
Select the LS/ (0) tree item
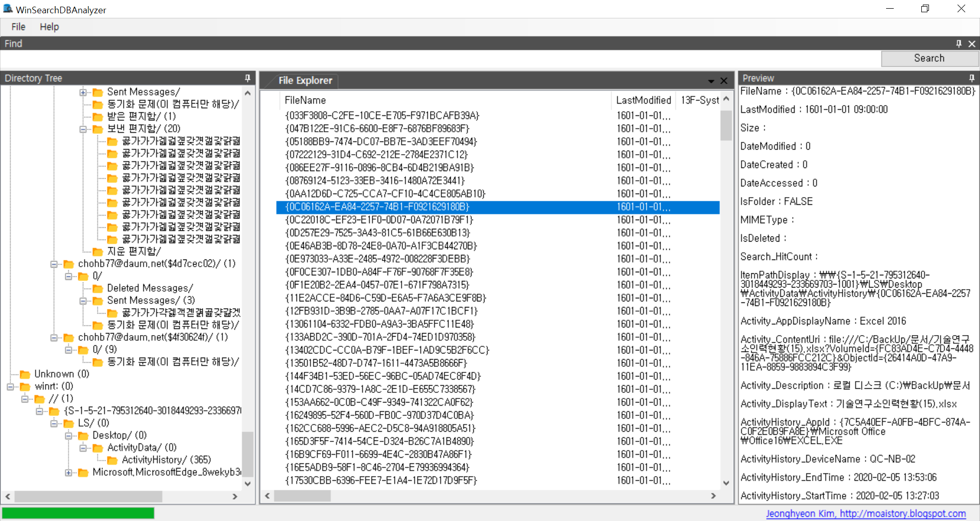click(93, 423)
